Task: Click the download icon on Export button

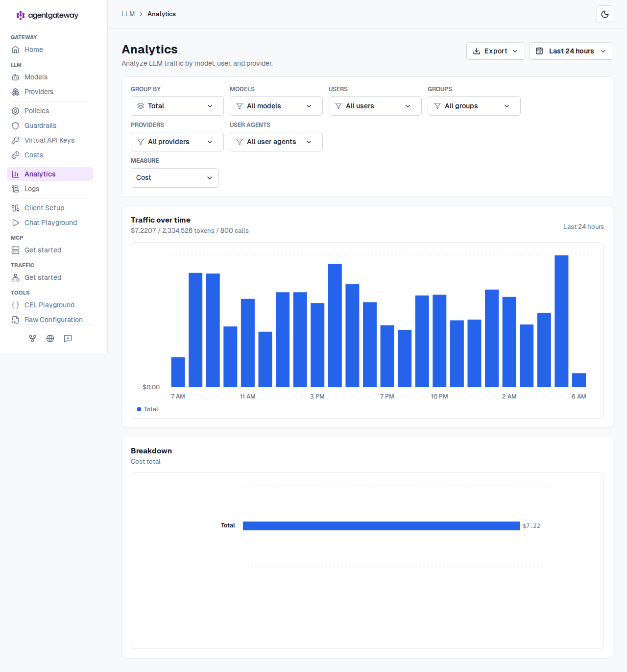Action: pos(477,51)
